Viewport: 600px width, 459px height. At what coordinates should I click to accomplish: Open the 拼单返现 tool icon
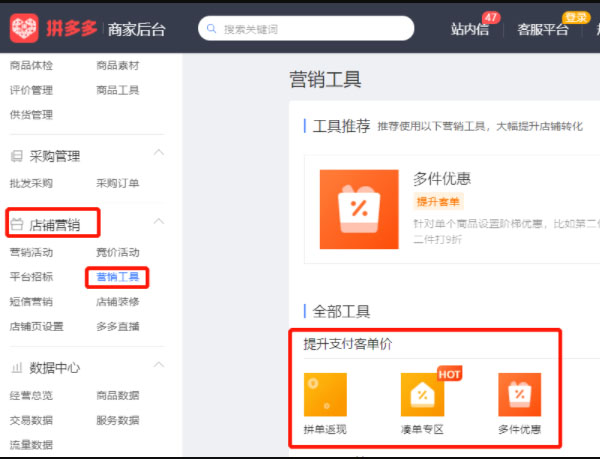pyautogui.click(x=325, y=394)
